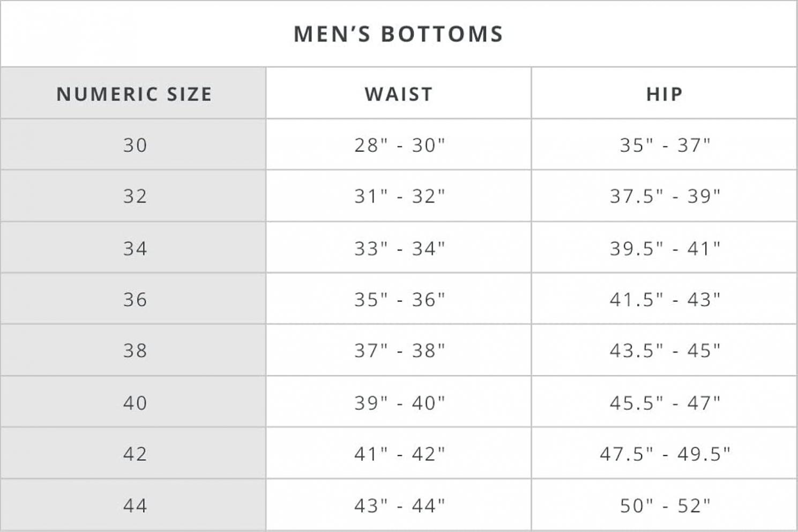Select numeric size 40 cell

tap(135, 402)
